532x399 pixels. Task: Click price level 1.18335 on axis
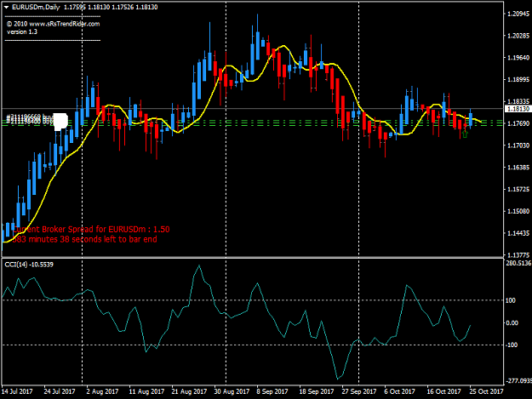pos(518,101)
